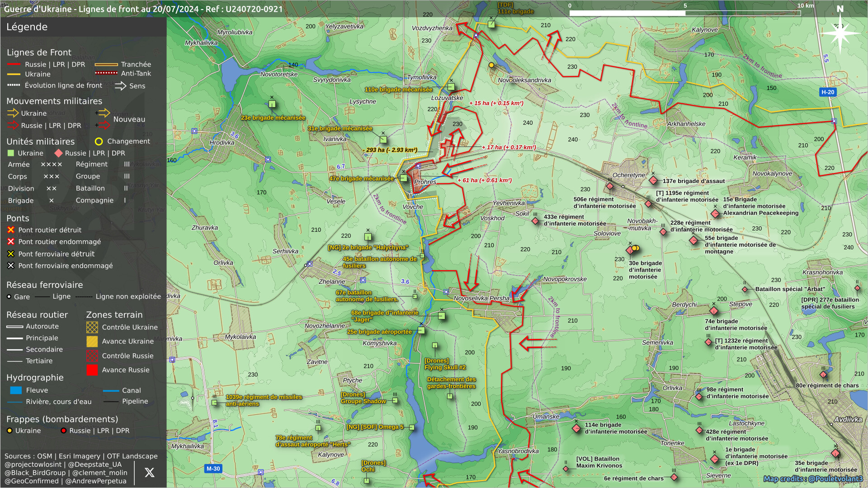
Task: Click the 23e brigade mécanisée unit marker
Action: tap(272, 104)
